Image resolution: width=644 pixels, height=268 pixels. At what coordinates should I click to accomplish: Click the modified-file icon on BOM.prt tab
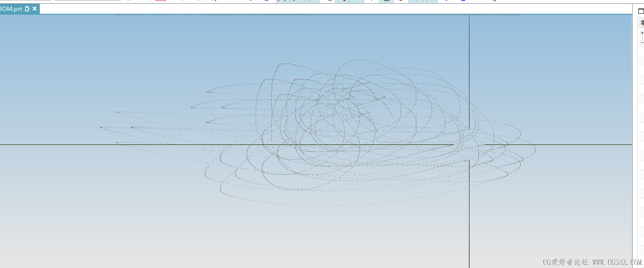(x=27, y=9)
